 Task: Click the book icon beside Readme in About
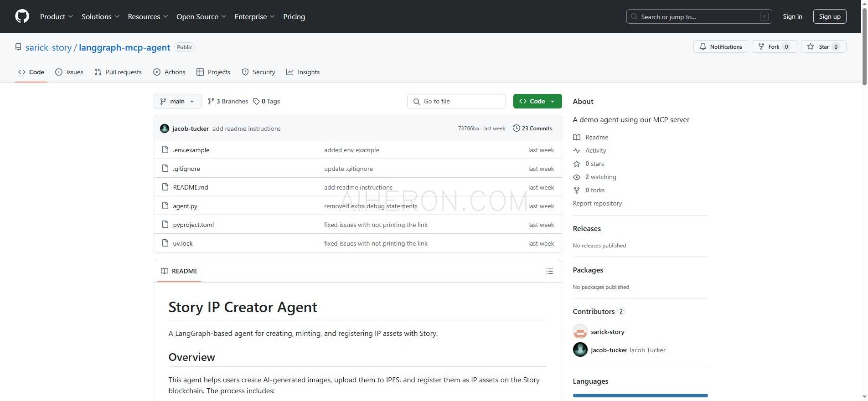click(x=577, y=137)
